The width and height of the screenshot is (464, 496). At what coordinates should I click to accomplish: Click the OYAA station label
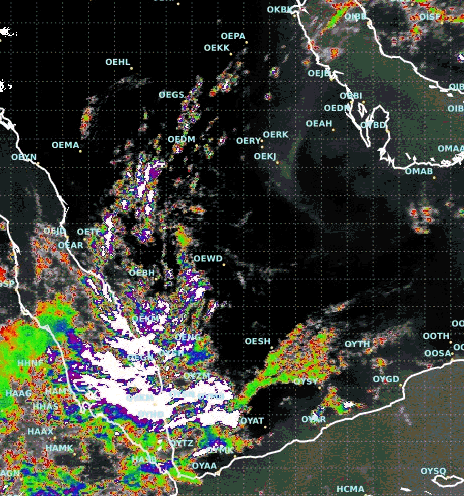point(204,466)
